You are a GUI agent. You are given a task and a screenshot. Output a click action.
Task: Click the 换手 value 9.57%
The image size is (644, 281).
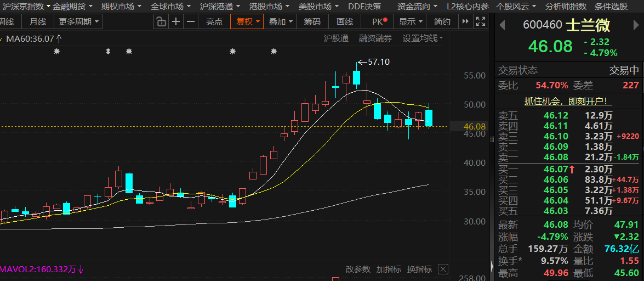tap(554, 261)
